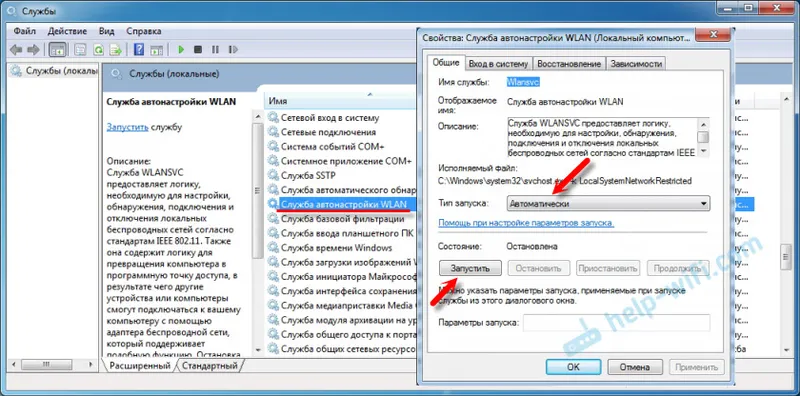Select Службы (локальные) node in console tree
The height and width of the screenshot is (396, 800).
coord(54,70)
